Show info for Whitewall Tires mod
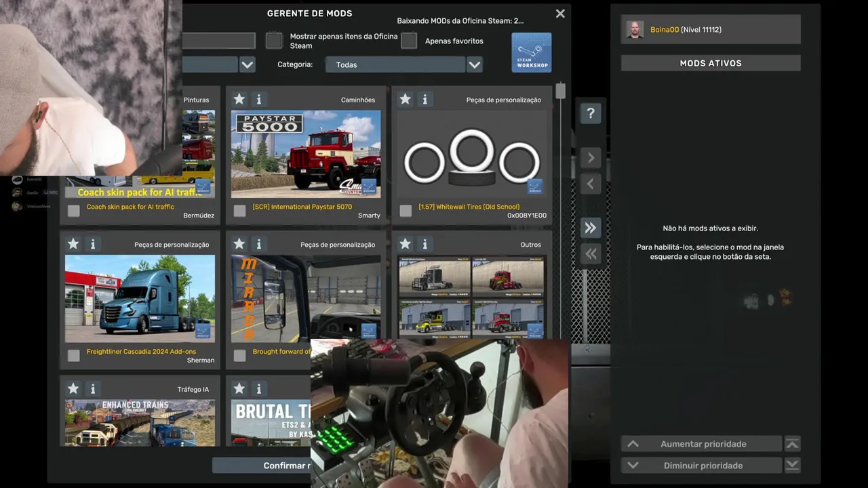Viewport: 868px width, 488px height. coord(425,99)
